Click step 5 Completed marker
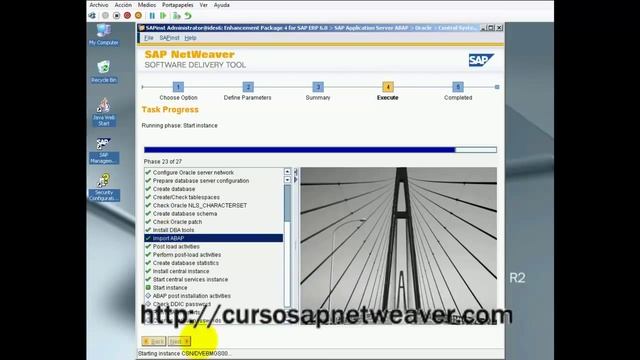640x360 pixels. 458,87
